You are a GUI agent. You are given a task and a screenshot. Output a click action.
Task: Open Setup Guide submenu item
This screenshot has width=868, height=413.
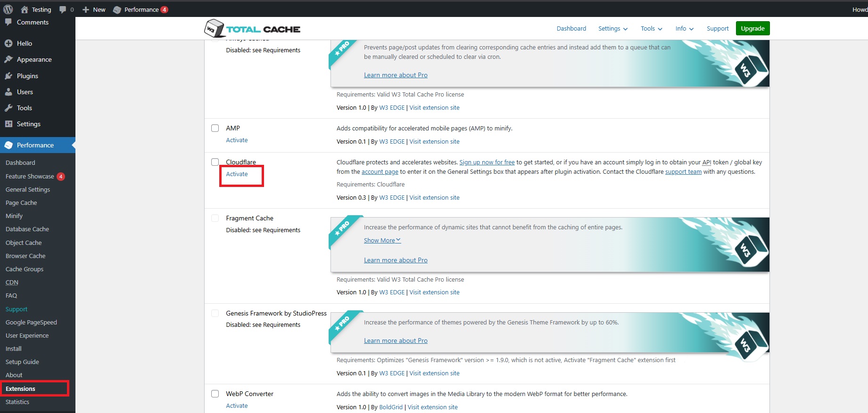(22, 362)
